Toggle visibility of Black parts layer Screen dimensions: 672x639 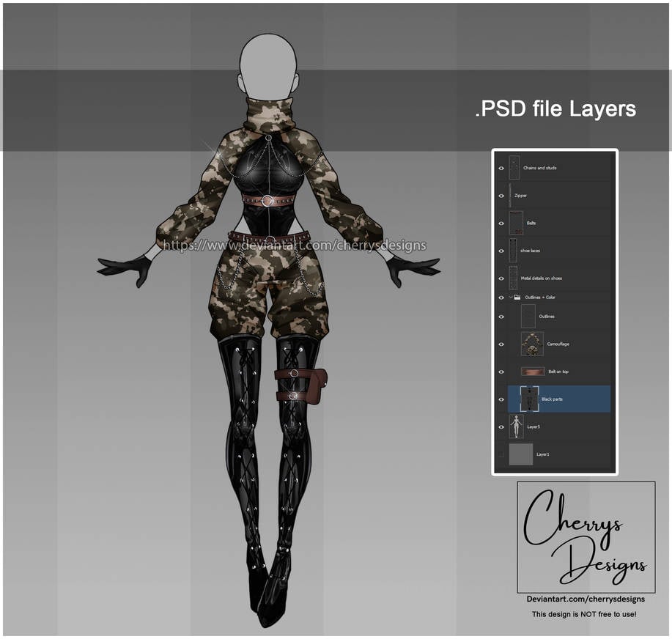tap(501, 399)
